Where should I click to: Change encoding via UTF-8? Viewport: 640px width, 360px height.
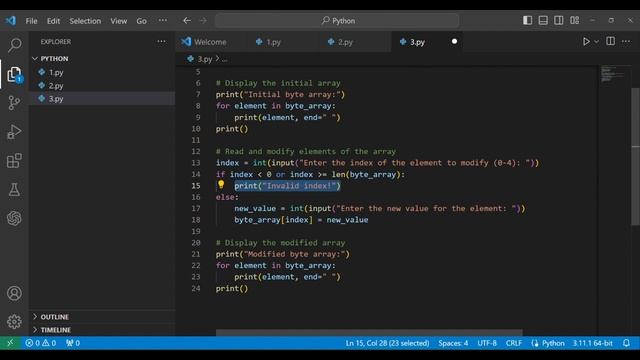(x=487, y=343)
